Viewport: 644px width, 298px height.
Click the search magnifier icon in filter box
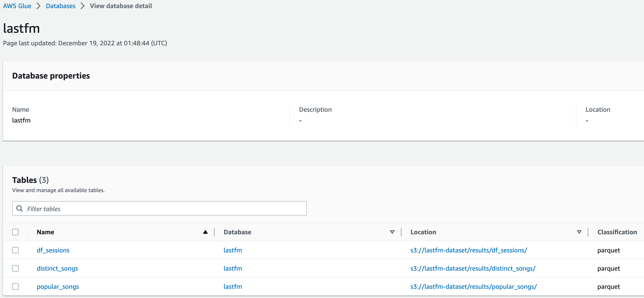click(20, 208)
